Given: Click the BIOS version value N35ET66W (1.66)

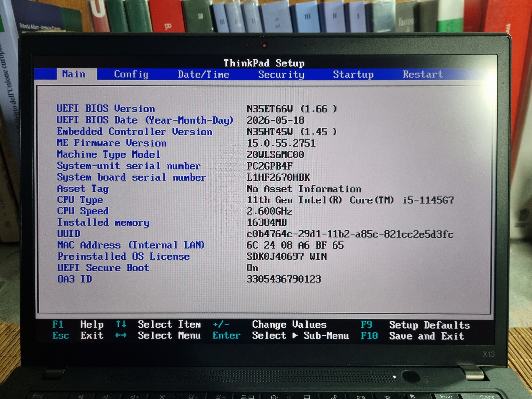Looking at the screenshot, I should pyautogui.click(x=292, y=109).
